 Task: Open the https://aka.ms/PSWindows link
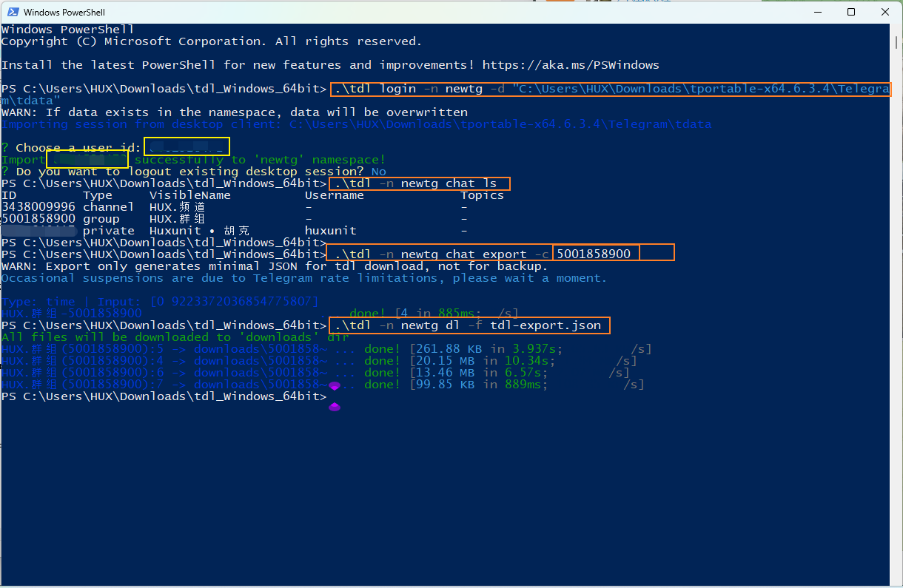point(570,65)
